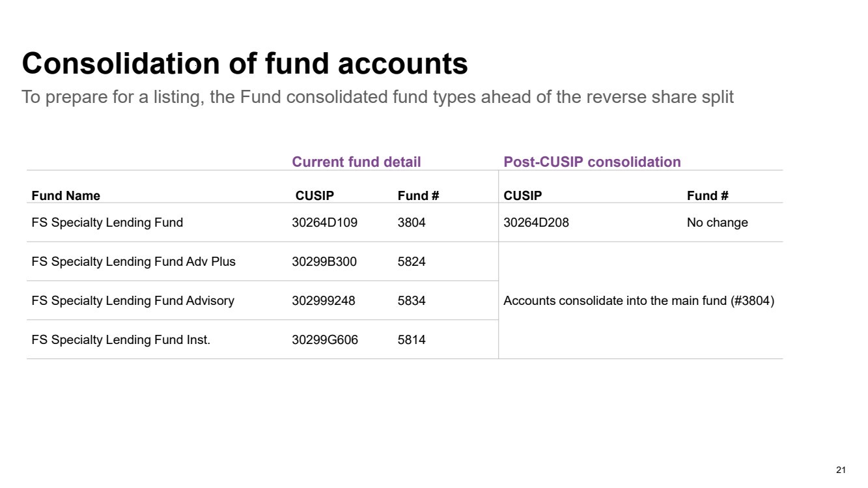The width and height of the screenshot is (868, 488).
Task: Click the slide title Consolidation of fund accounts
Action: click(x=245, y=64)
